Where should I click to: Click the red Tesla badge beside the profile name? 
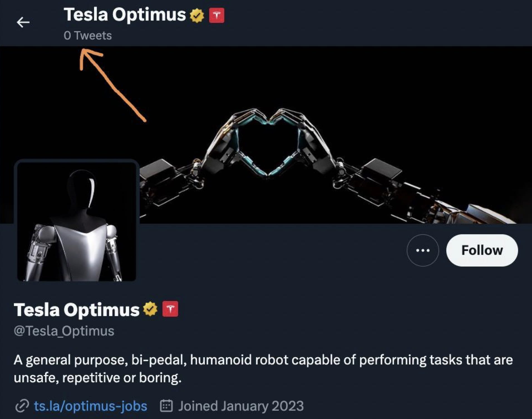click(x=170, y=309)
